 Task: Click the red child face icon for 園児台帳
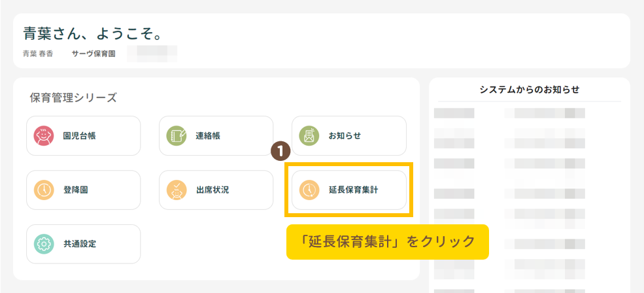tap(44, 136)
